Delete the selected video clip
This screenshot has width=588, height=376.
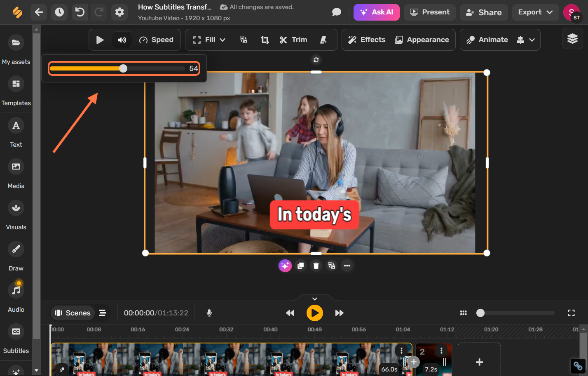coord(316,266)
